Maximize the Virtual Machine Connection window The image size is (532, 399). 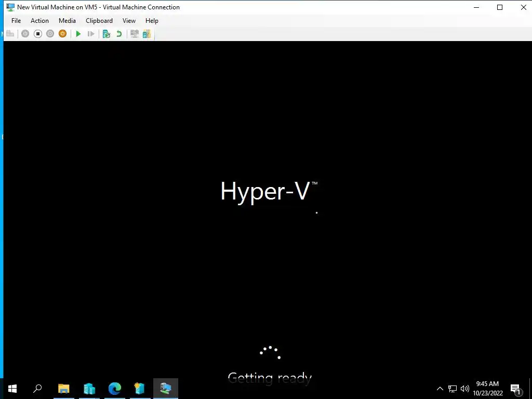[500, 7]
